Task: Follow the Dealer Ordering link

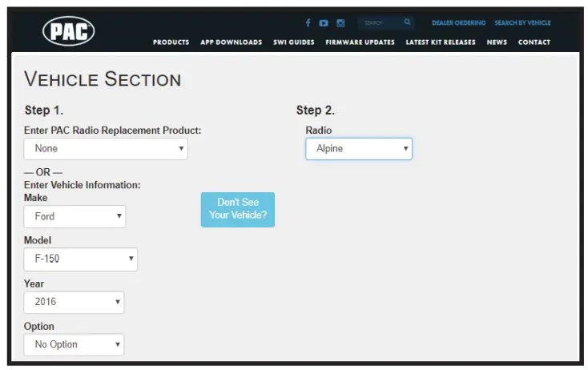Action: [x=459, y=23]
